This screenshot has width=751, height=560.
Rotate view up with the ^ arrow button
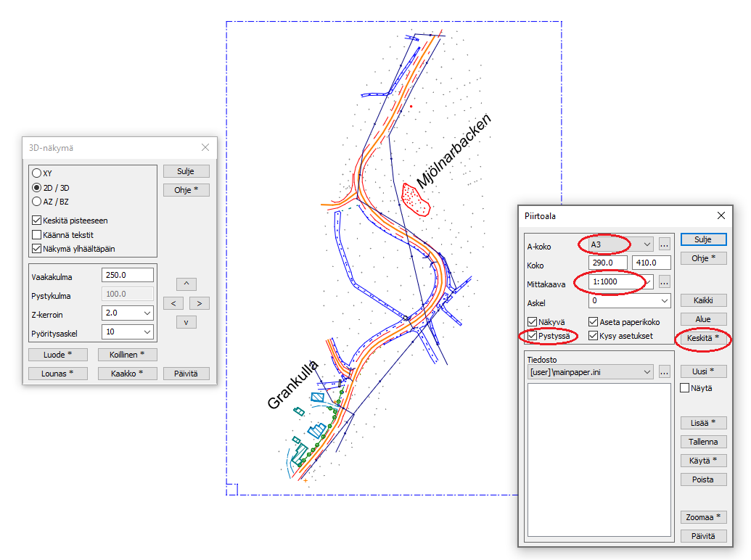186,284
